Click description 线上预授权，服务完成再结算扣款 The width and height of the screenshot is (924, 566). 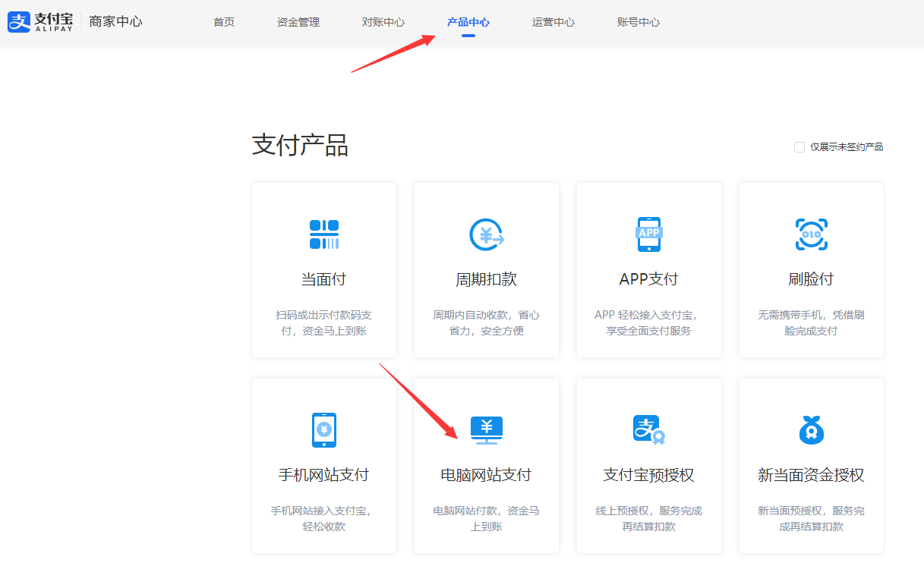(649, 518)
